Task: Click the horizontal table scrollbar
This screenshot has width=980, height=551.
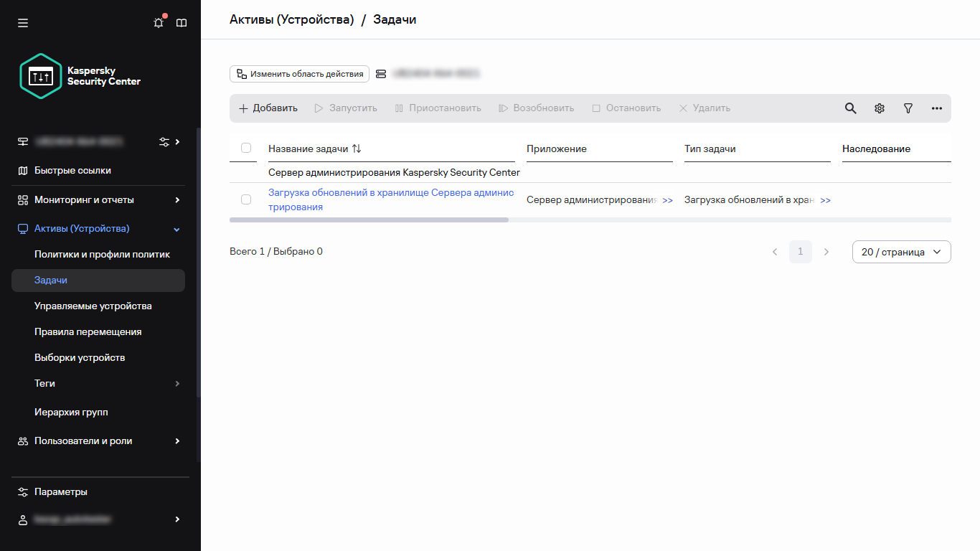Action: [x=369, y=220]
